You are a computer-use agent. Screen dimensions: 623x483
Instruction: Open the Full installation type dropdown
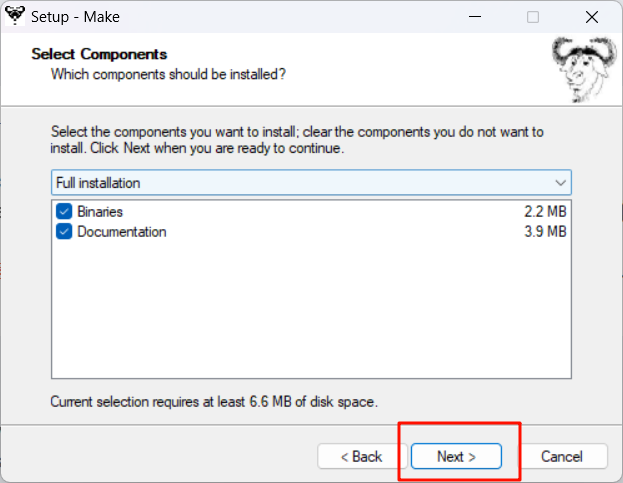click(x=311, y=183)
